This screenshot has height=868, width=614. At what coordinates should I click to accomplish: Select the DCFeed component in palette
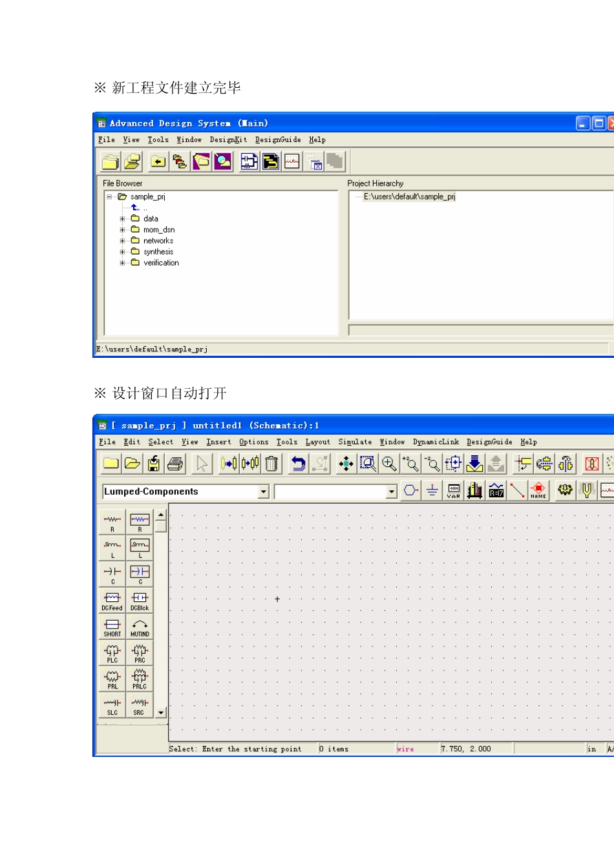(x=112, y=601)
